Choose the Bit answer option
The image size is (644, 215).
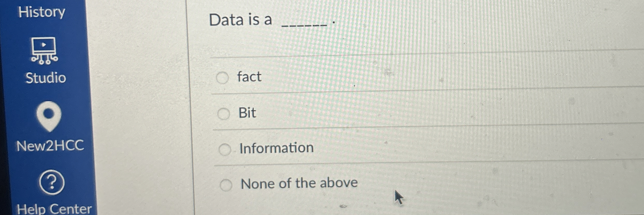pos(224,114)
